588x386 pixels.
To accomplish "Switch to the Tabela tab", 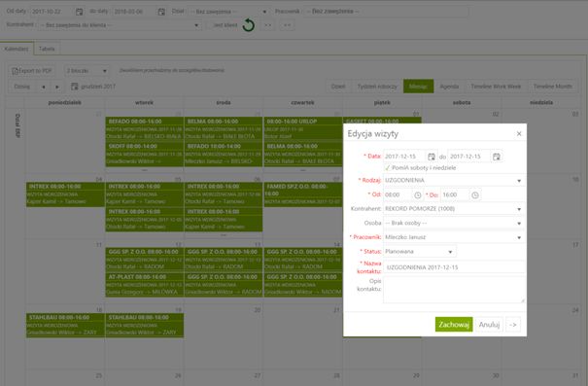I will (47, 49).
